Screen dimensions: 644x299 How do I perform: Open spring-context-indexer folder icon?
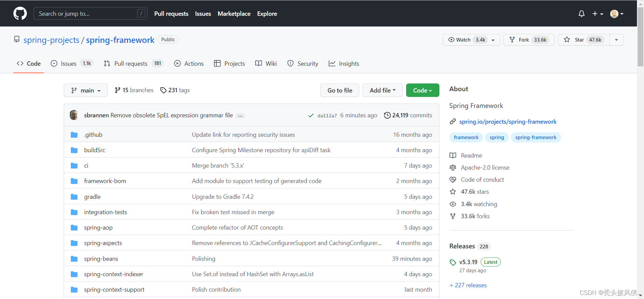[74, 274]
